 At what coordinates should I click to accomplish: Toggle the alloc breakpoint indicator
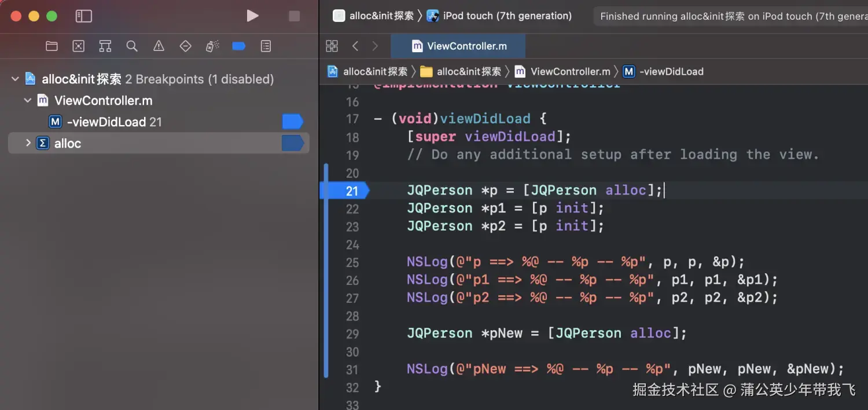pyautogui.click(x=292, y=143)
